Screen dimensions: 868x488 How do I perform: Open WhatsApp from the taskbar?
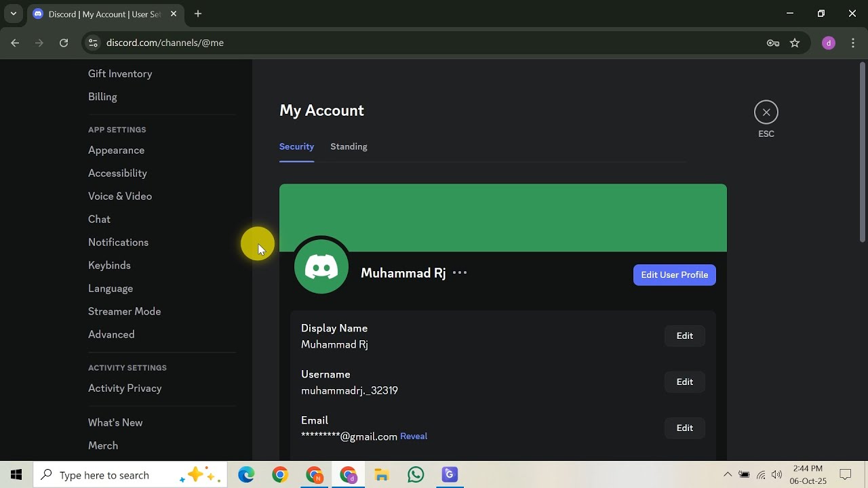tap(416, 475)
